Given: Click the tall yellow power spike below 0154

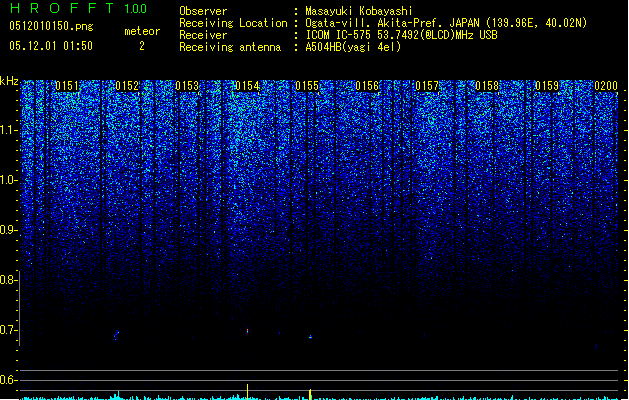Looking at the screenshot, I should coord(248,392).
